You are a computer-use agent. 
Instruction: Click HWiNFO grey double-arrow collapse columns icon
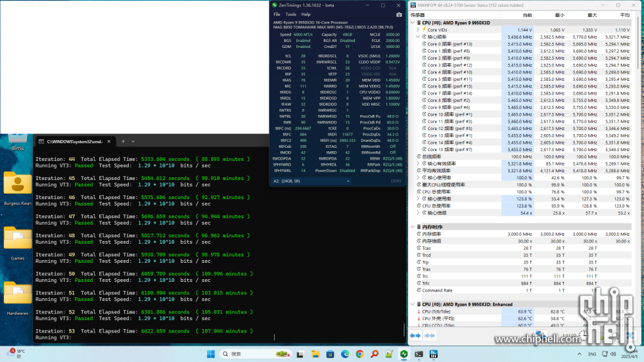coord(430,336)
